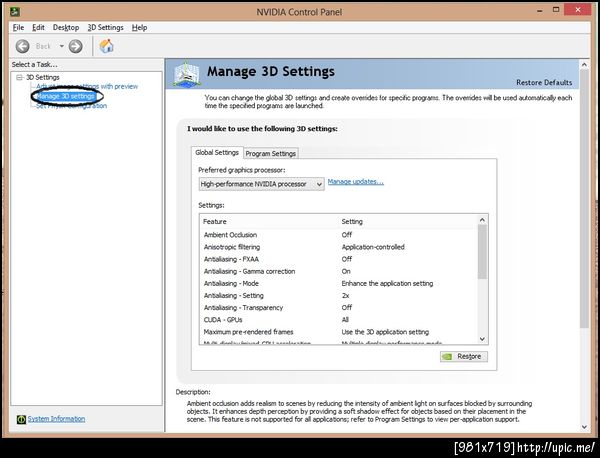600x458 pixels.
Task: Select the Antialiasing - FXAA row
Action: (x=339, y=259)
